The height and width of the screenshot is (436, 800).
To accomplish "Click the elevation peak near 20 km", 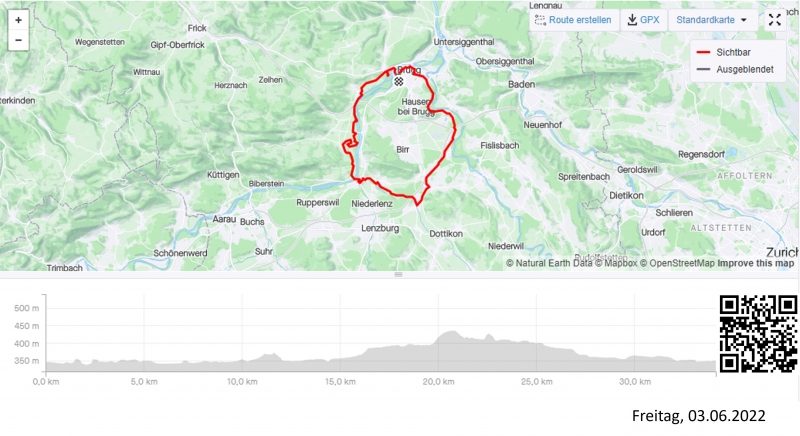I will pyautogui.click(x=449, y=332).
